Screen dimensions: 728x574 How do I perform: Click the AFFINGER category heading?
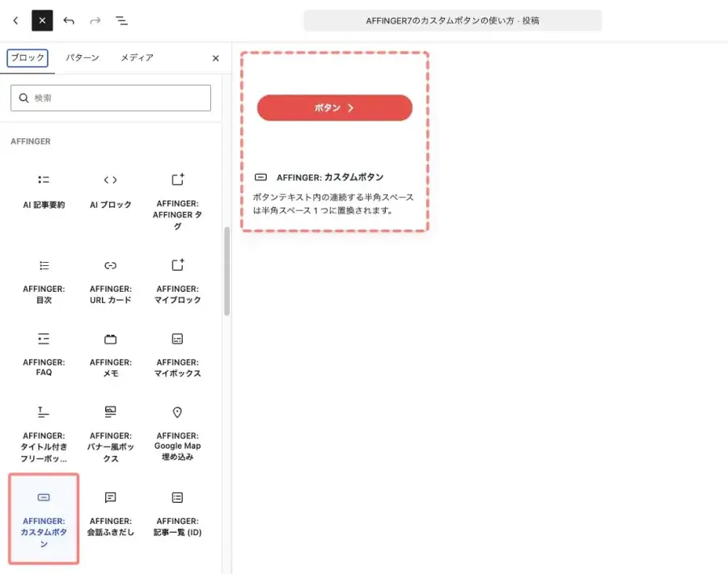click(x=31, y=141)
